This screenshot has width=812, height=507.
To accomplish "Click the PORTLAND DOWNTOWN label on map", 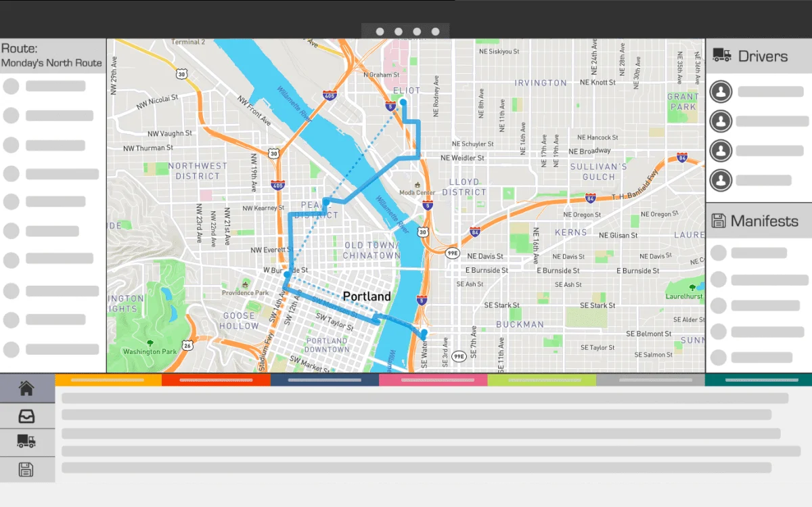I will pyautogui.click(x=328, y=345).
